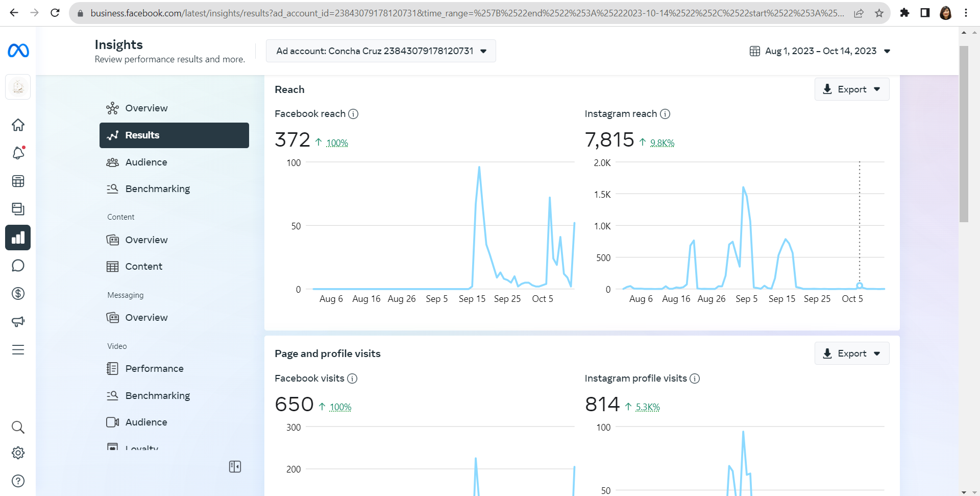
Task: Select the Results menu item
Action: (x=174, y=135)
